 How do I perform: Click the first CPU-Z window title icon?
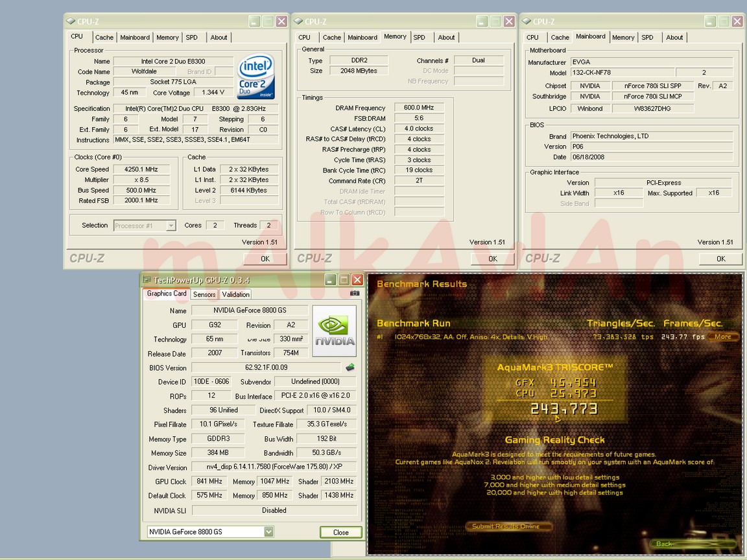pyautogui.click(x=71, y=21)
